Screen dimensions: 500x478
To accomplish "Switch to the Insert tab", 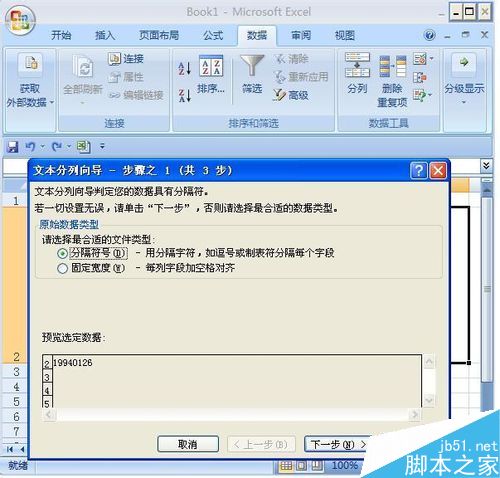I will (105, 35).
